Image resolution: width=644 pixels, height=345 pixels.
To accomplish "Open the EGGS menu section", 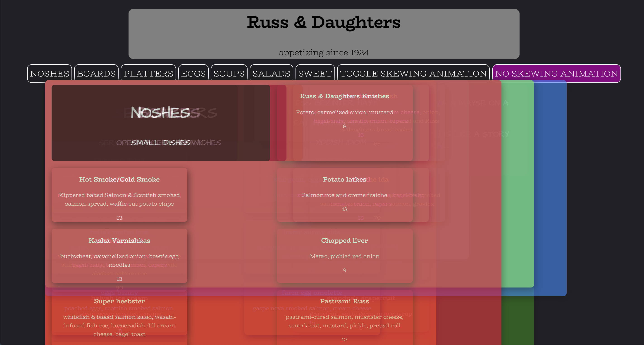I will [193, 73].
